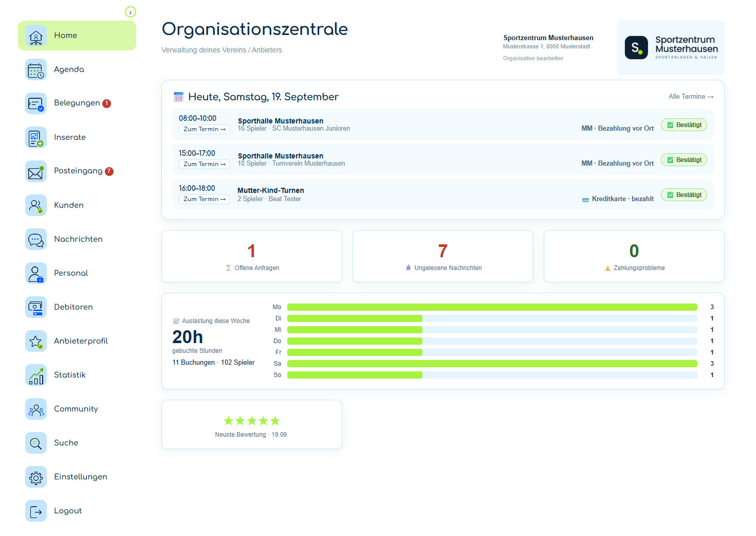Select Nachrichten menu label
Viewport: 756px width, 536px height.
pos(78,239)
